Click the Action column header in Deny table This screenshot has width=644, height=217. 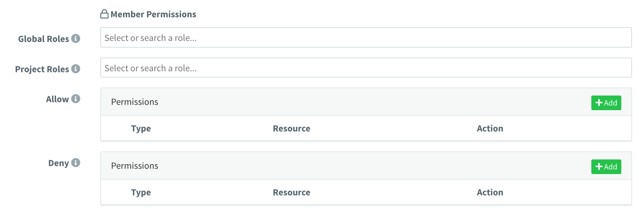(x=490, y=192)
